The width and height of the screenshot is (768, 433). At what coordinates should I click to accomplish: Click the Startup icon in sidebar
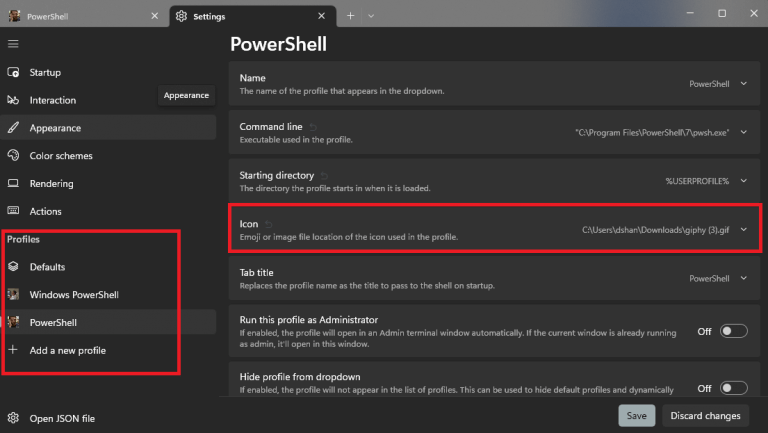[13, 72]
